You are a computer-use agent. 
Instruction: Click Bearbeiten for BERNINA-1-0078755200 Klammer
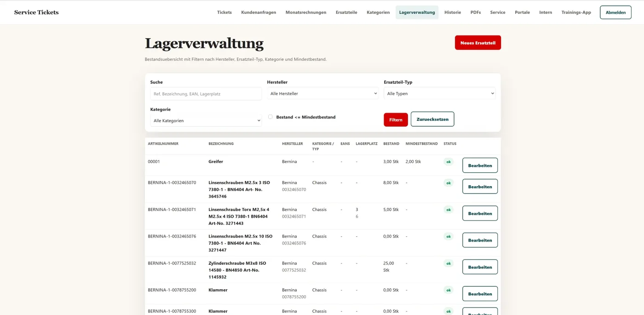pyautogui.click(x=480, y=294)
